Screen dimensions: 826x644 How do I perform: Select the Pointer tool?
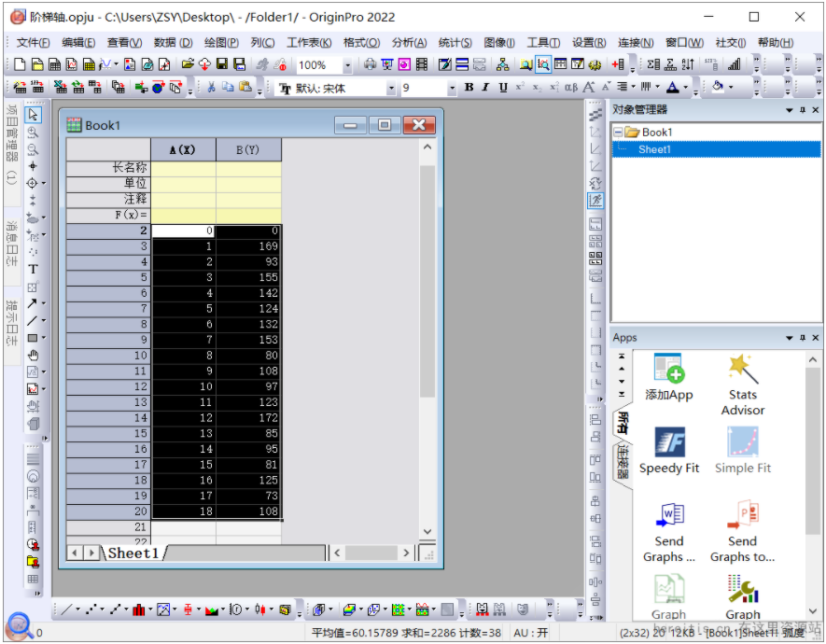tap(33, 114)
